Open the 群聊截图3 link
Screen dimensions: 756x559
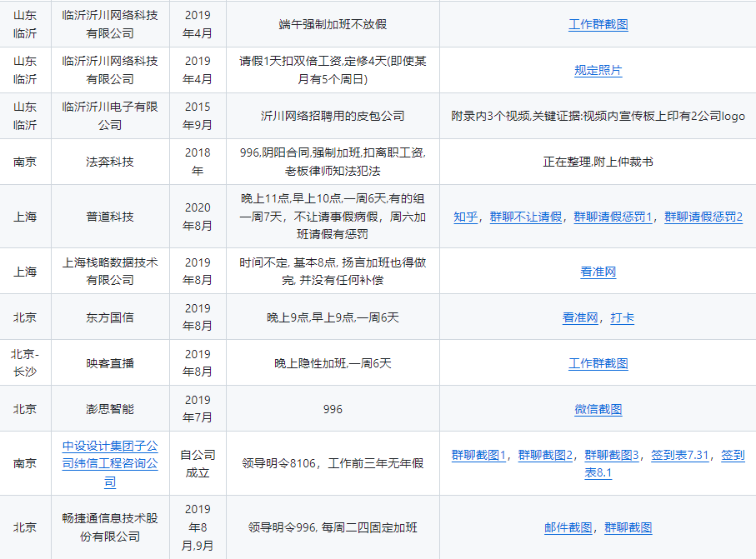pos(611,455)
